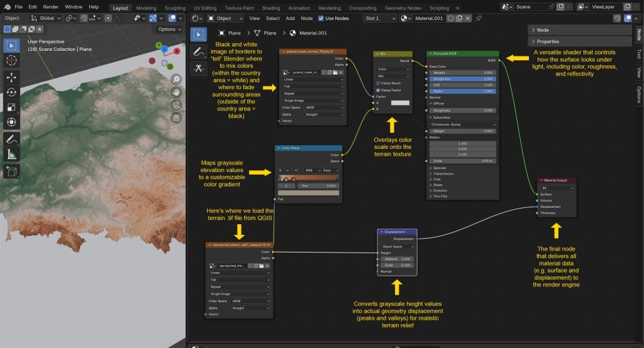The image size is (644, 348).
Task: Open Object Space dropdown on Displacement node
Action: point(396,246)
